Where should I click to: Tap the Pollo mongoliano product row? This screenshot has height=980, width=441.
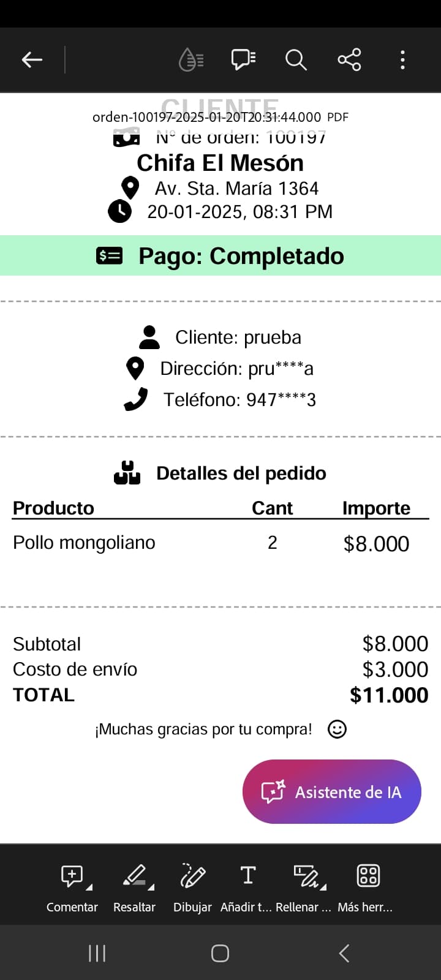click(85, 543)
